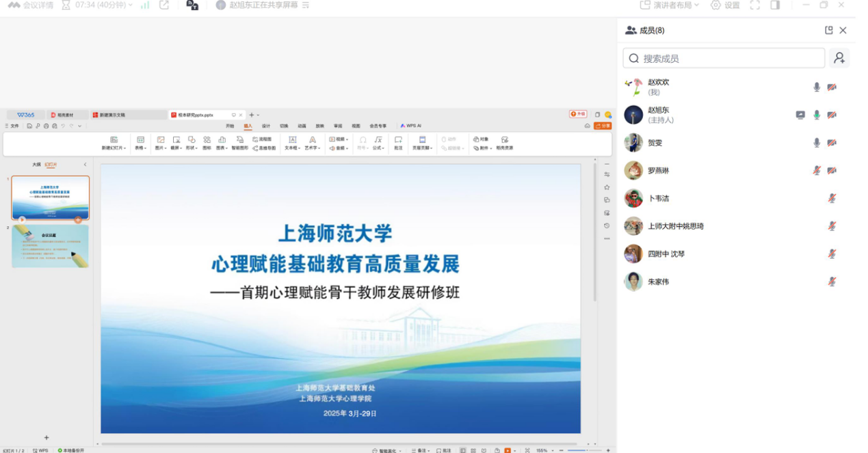Image resolution: width=868 pixels, height=453 pixels.
Task: Click the 批注 comment icon in ribbon
Action: [x=398, y=142]
